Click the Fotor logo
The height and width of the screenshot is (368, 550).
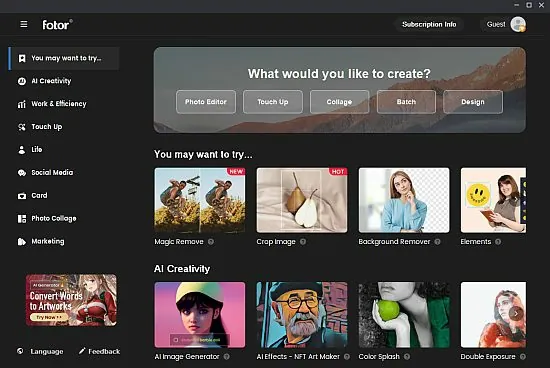[57, 25]
